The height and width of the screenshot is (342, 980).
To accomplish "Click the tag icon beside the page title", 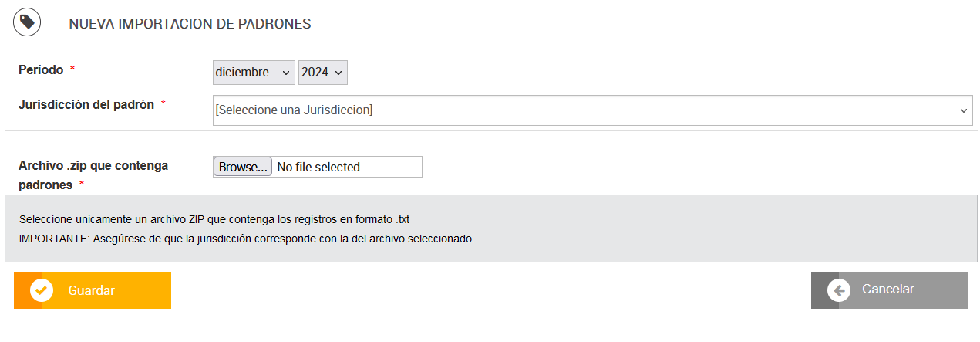I will [27, 22].
